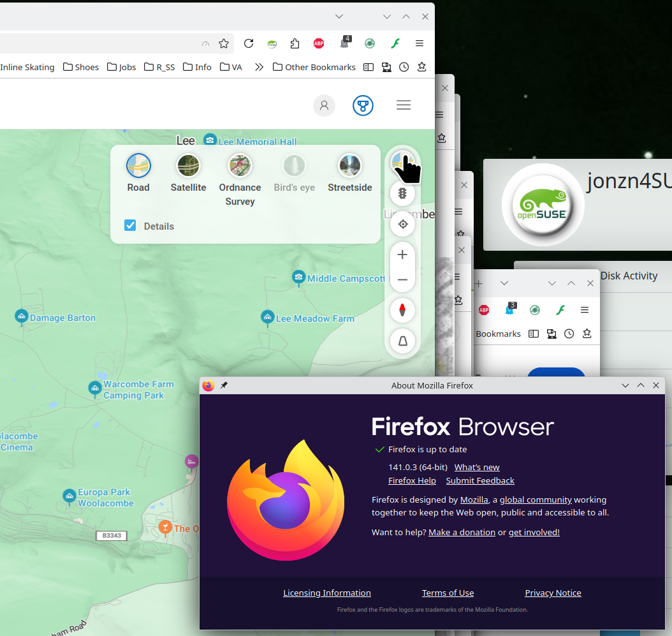The height and width of the screenshot is (636, 672).
Task: Reload the page in the front Firefox window
Action: coord(249,43)
